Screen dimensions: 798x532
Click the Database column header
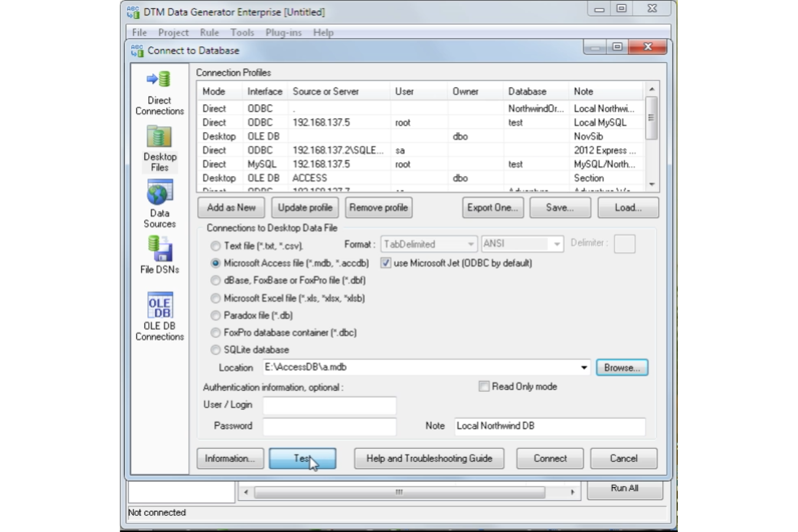(x=535, y=92)
